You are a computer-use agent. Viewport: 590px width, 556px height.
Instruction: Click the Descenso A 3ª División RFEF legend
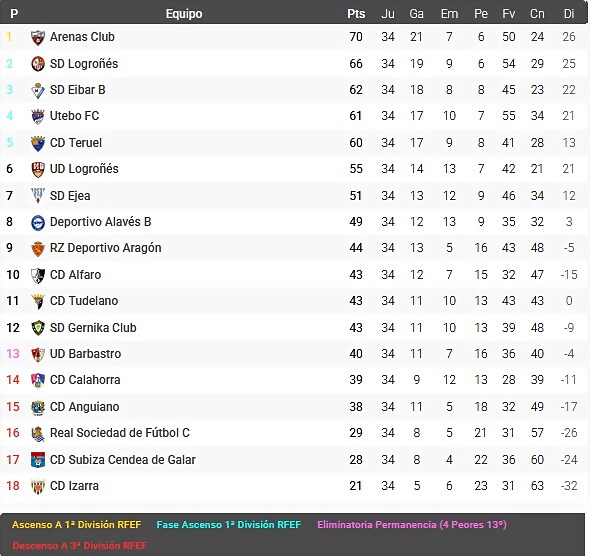[79, 546]
